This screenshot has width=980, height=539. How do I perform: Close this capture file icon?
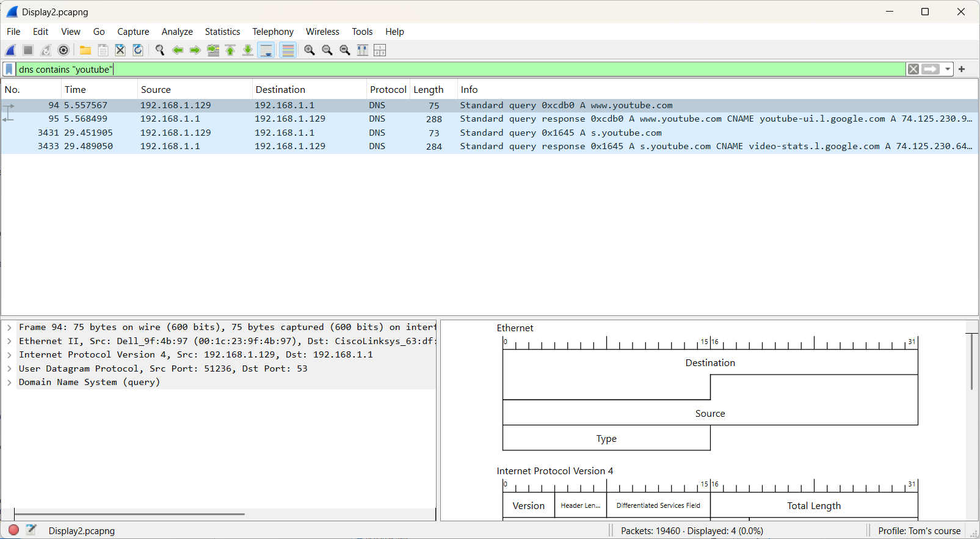coord(120,50)
